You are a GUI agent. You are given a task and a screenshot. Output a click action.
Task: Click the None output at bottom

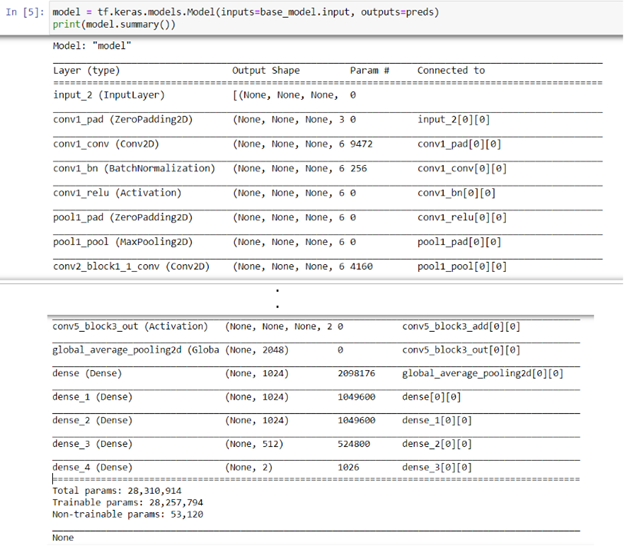(63, 538)
